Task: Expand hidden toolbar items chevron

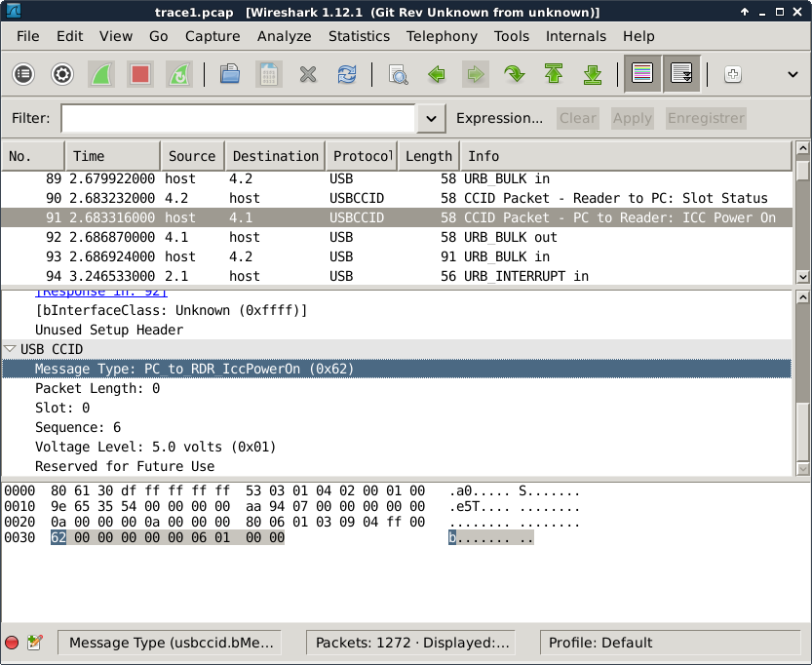Action: click(793, 74)
